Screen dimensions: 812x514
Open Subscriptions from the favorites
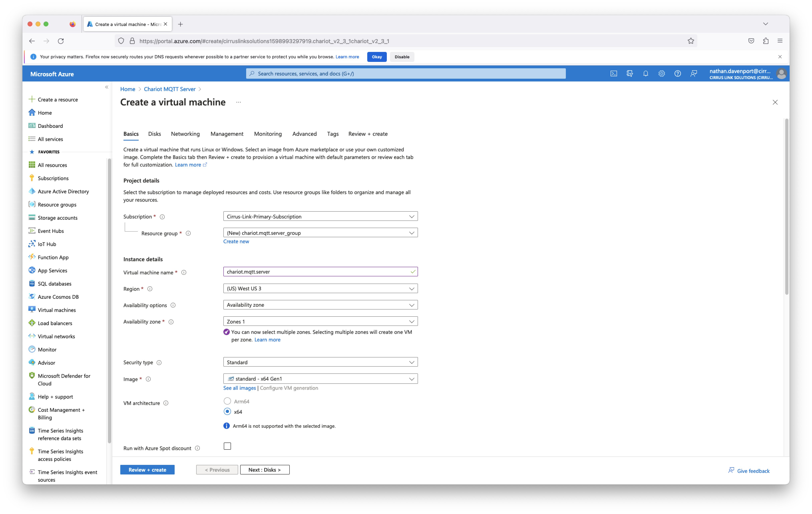[x=53, y=178]
